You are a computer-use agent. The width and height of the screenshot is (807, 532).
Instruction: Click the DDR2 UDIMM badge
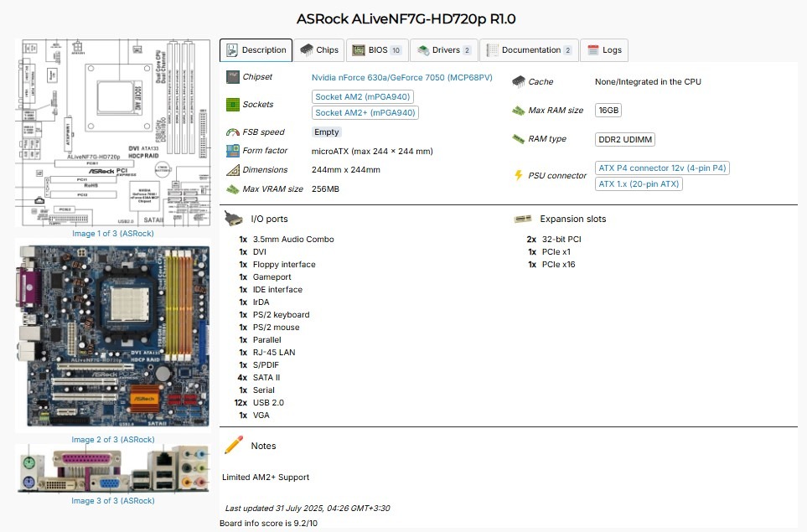pyautogui.click(x=625, y=139)
